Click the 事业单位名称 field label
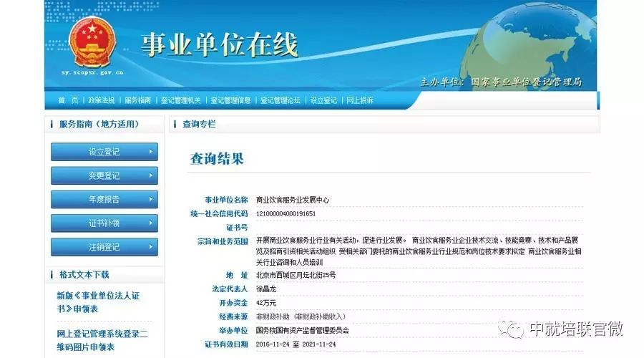The height and width of the screenshot is (358, 644). pos(226,200)
